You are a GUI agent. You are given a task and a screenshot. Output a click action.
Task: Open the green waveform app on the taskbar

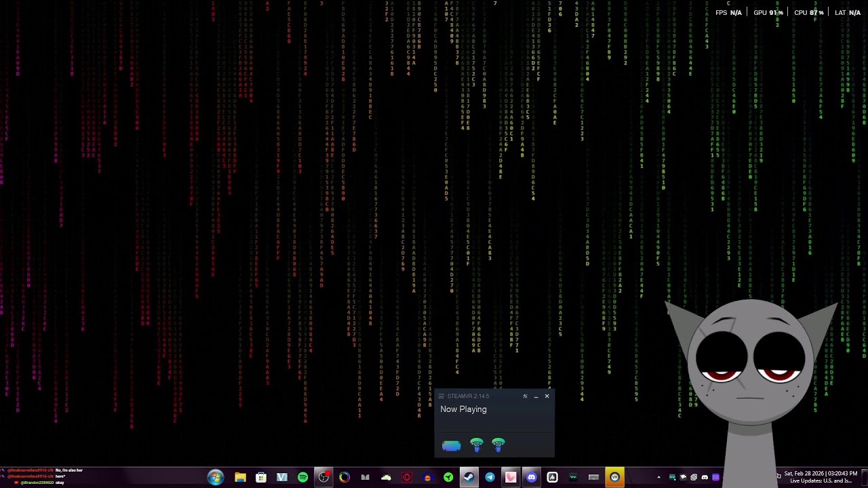(573, 477)
